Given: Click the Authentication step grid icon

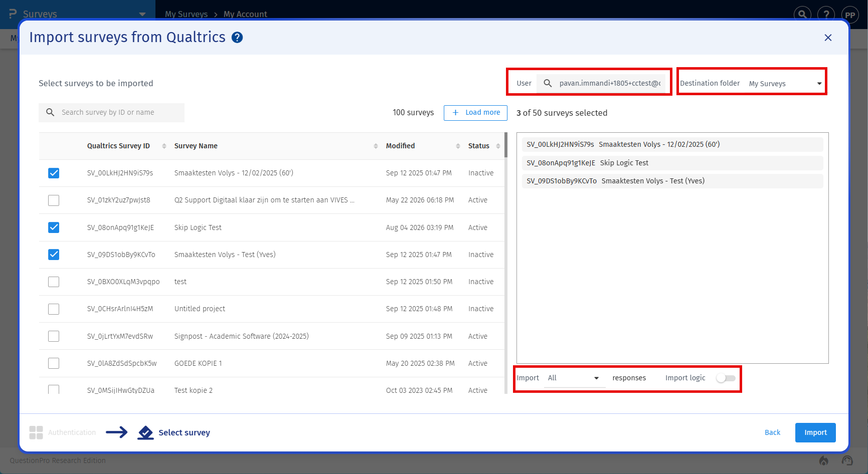Looking at the screenshot, I should 36,432.
